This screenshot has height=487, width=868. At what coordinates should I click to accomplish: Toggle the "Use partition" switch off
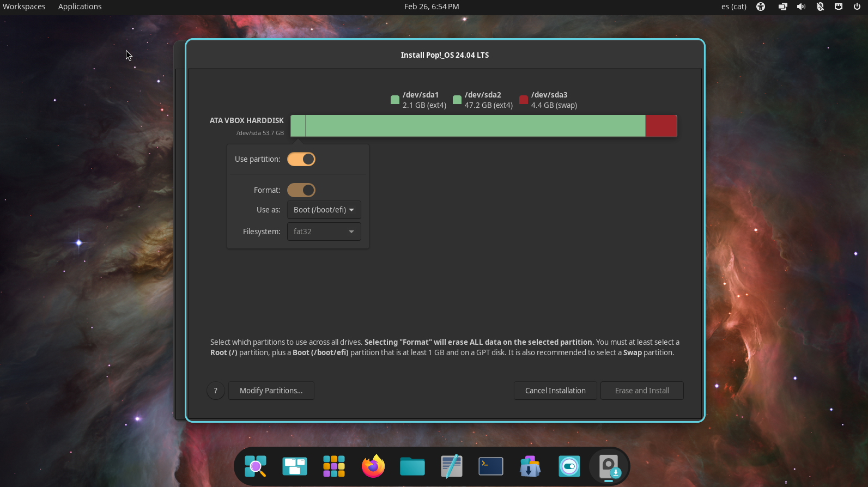(x=301, y=159)
